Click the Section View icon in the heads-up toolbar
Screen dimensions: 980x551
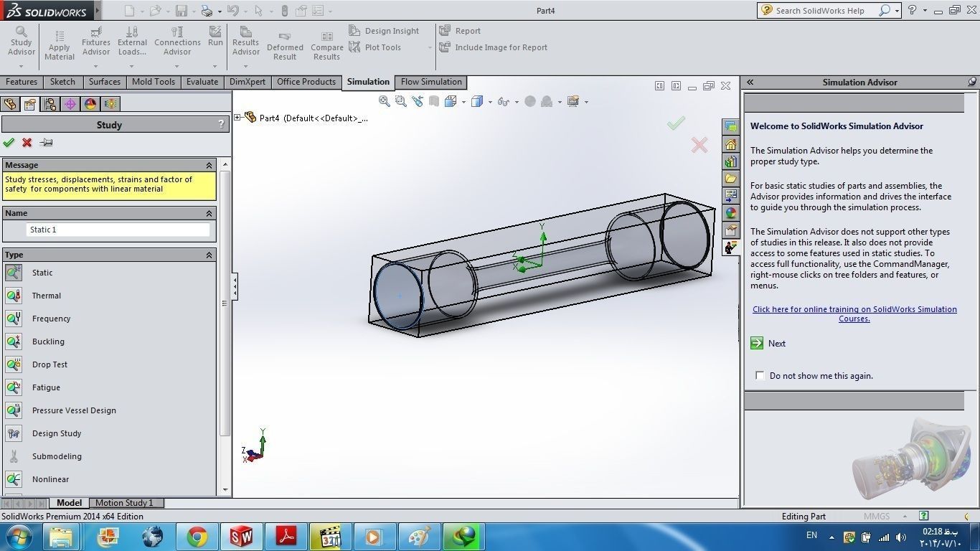point(433,101)
